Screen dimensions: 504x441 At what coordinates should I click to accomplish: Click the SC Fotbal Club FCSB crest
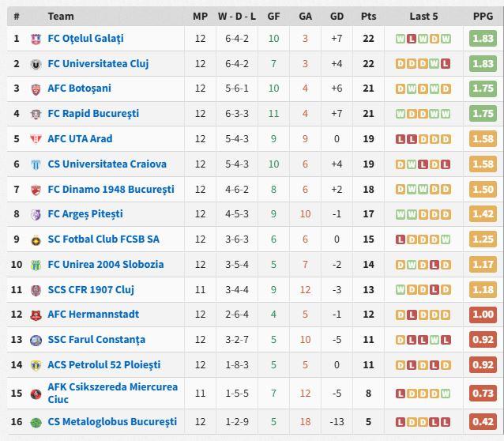(x=36, y=239)
